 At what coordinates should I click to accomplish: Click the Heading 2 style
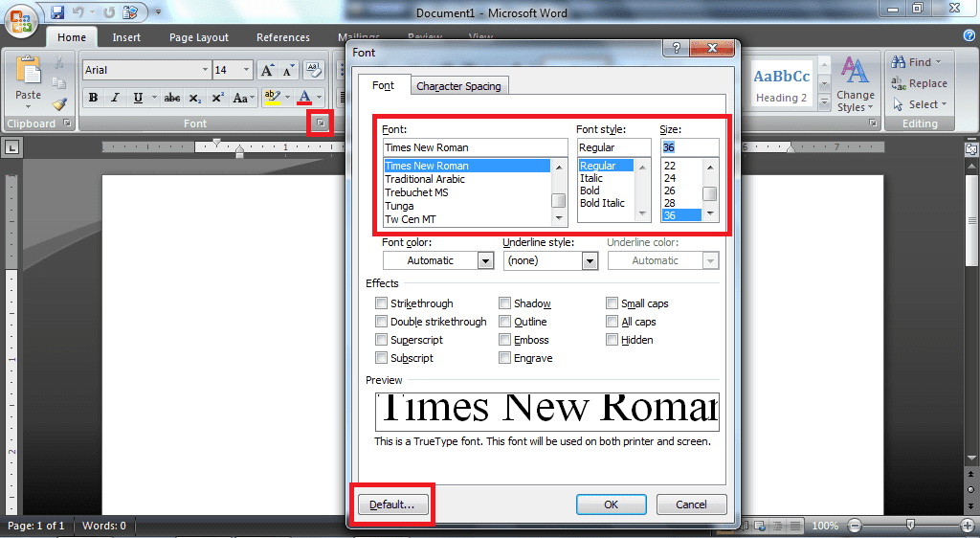[781, 83]
